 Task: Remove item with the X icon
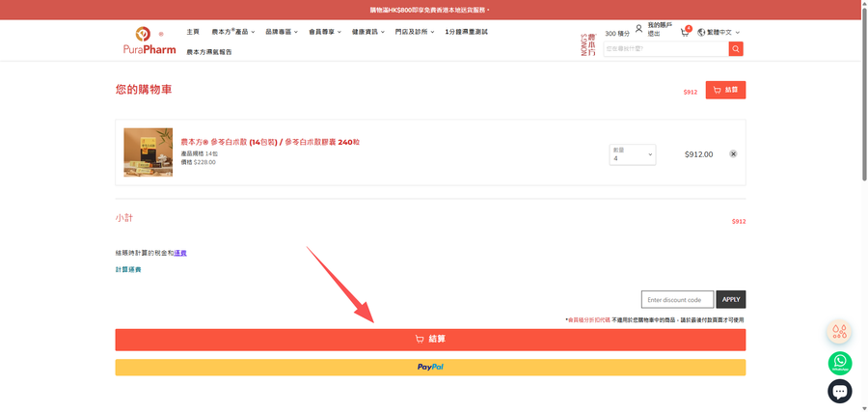pyautogui.click(x=733, y=154)
